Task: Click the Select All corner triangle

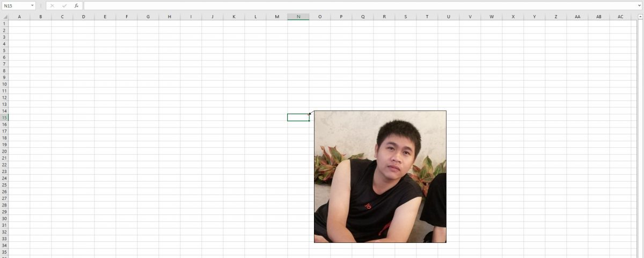Action: pyautogui.click(x=5, y=17)
